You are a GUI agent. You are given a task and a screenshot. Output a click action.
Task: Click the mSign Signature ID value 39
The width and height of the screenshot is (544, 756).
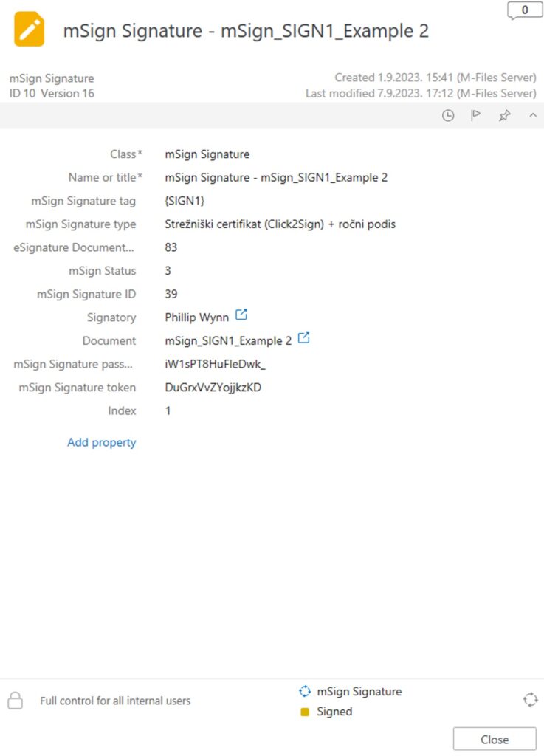171,294
